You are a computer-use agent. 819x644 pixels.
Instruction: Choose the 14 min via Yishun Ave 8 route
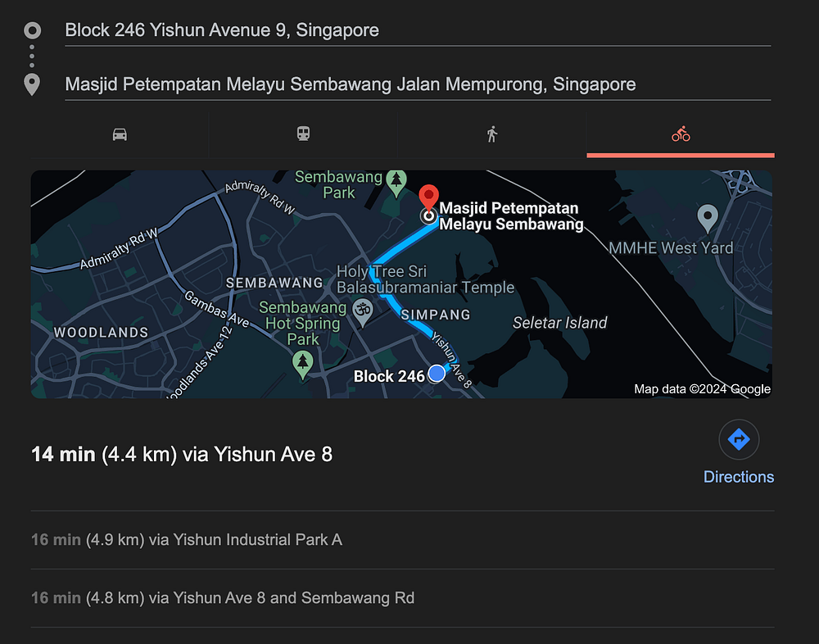[182, 454]
